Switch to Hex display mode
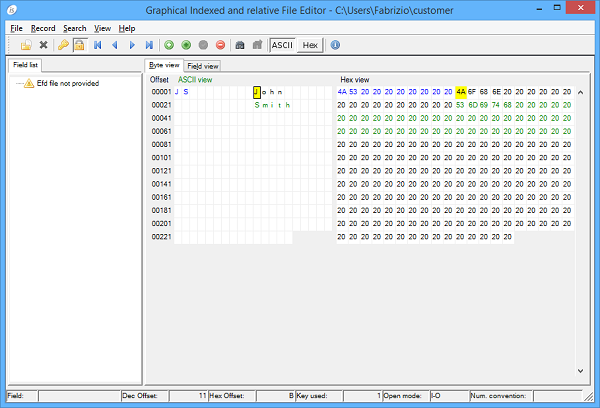This screenshot has width=600, height=408. [x=310, y=45]
